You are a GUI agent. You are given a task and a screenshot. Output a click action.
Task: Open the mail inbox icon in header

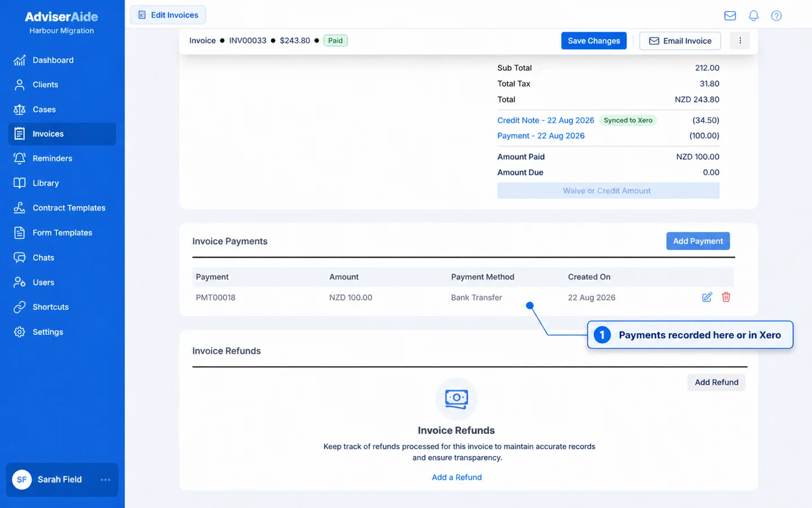coord(730,16)
